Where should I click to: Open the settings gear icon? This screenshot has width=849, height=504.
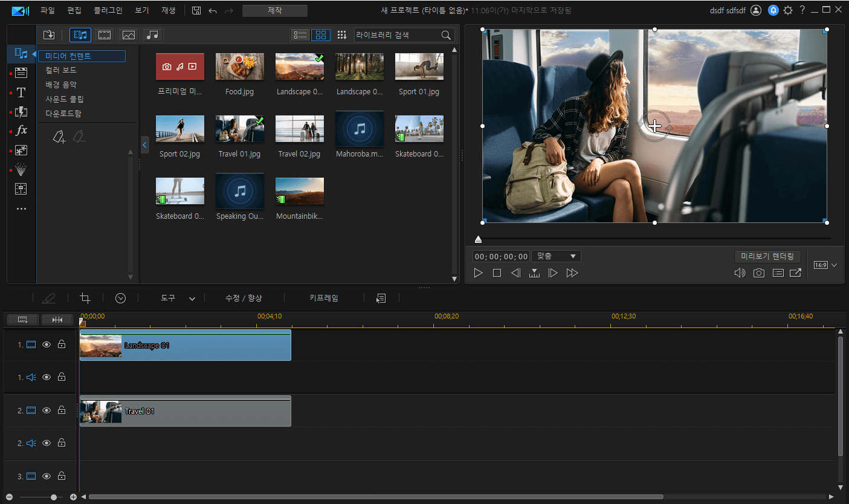tap(787, 10)
